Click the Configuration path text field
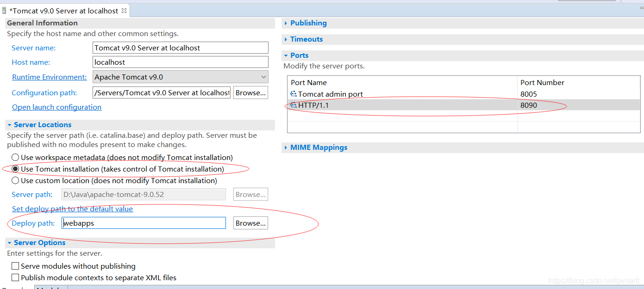 coord(162,92)
